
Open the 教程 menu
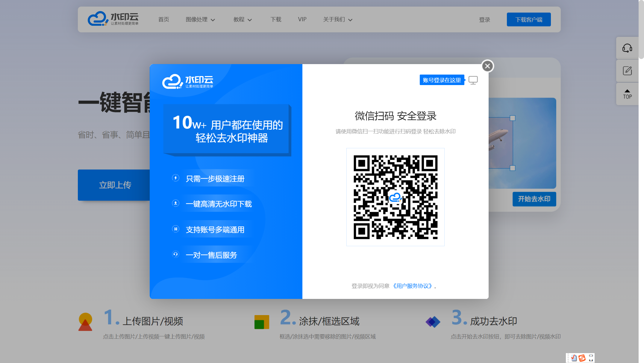239,19
